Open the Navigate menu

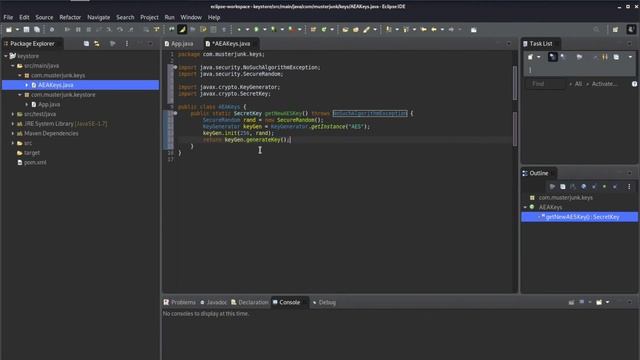click(98, 17)
